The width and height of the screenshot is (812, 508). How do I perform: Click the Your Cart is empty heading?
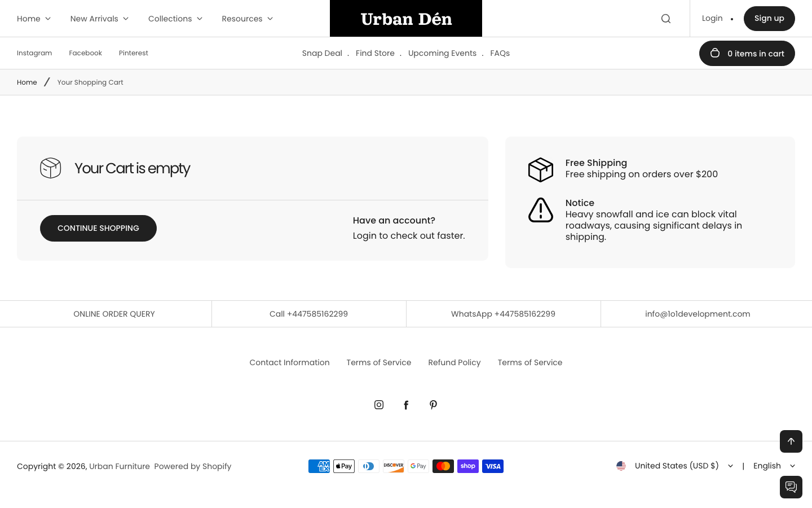133,168
